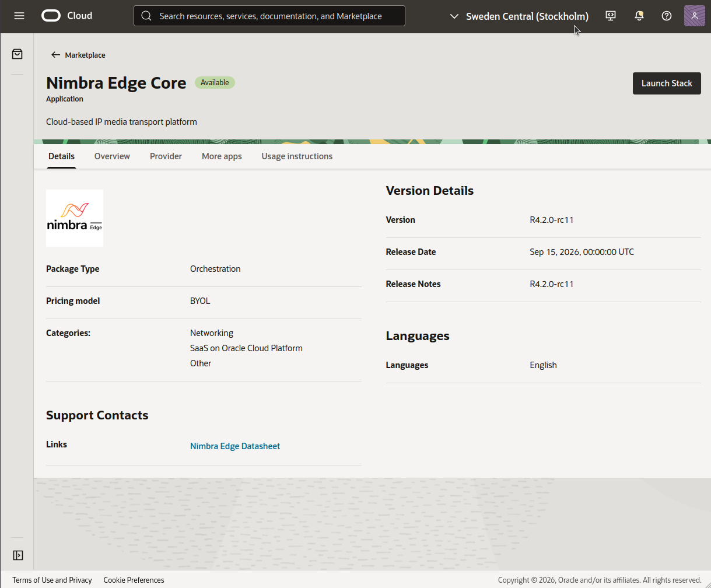Image resolution: width=711 pixels, height=588 pixels.
Task: Expand the region selector chevron
Action: click(454, 16)
